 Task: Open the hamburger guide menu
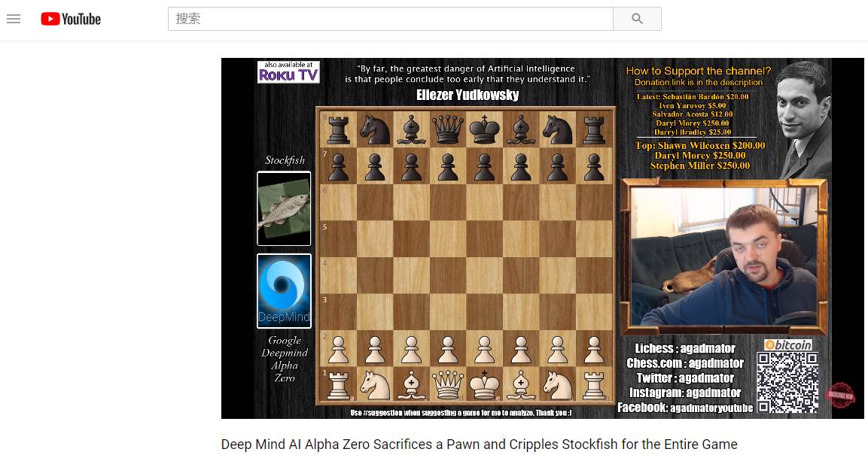tap(14, 19)
